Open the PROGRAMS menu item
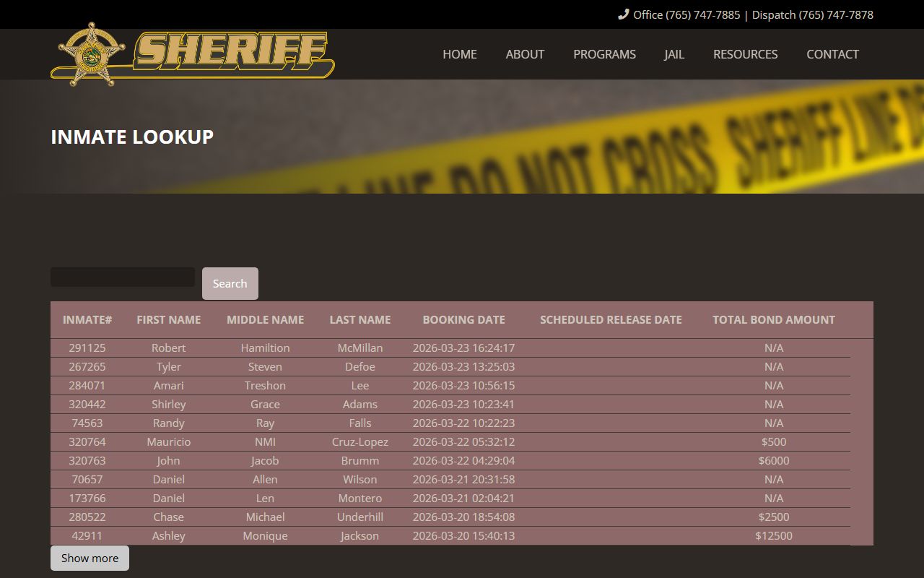Screen dimensions: 924x578 point(604,54)
